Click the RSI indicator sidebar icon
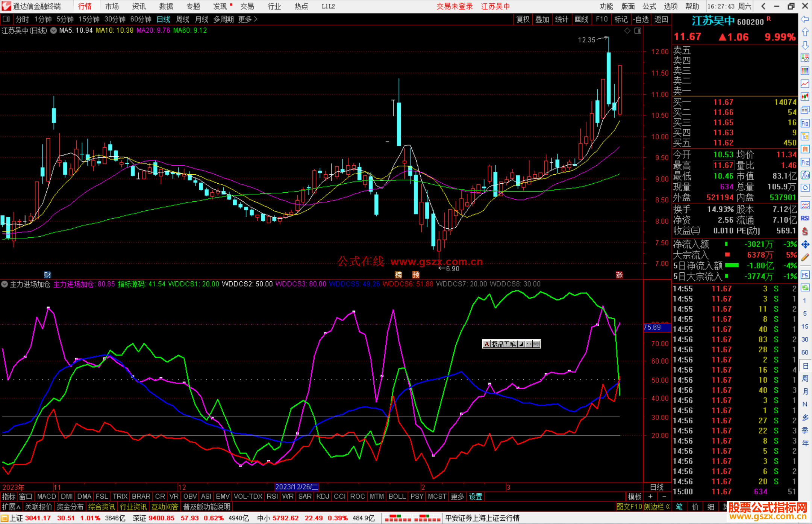 pyautogui.click(x=805, y=218)
